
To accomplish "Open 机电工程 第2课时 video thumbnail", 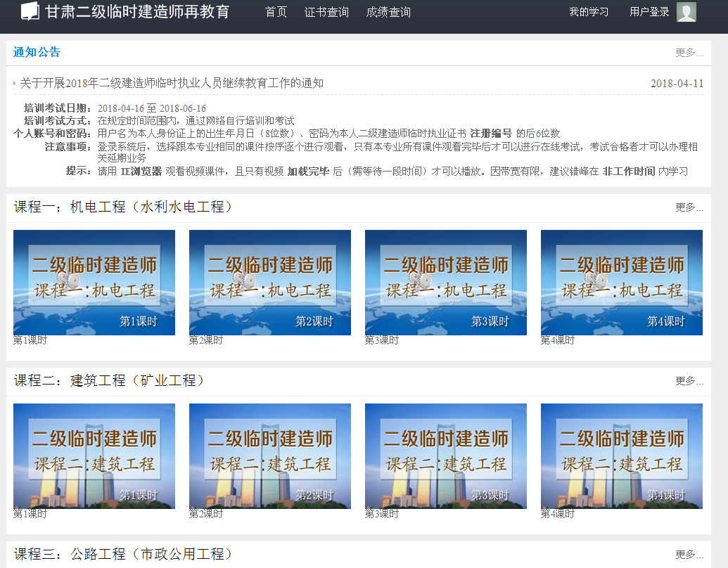I will (x=270, y=283).
